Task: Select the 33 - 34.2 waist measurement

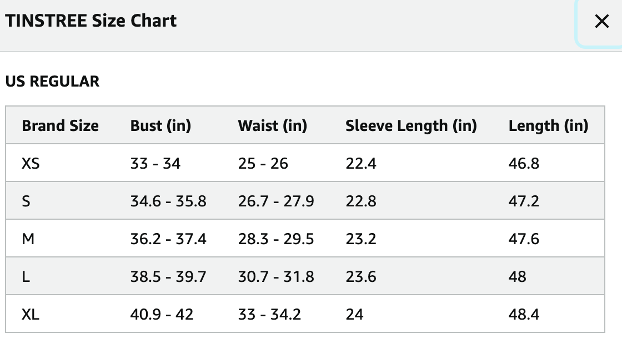Action: tap(269, 315)
